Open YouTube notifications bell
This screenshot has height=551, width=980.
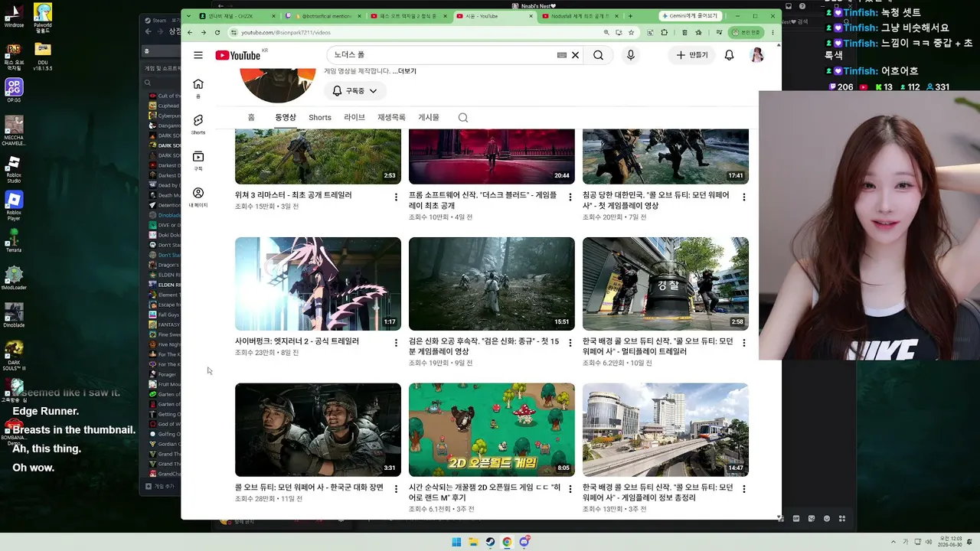click(730, 55)
